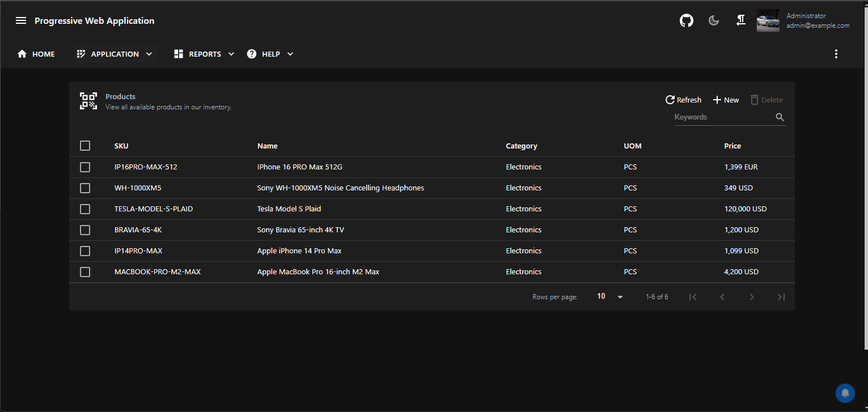Check the IP14PRO-MAX row checkbox
The width and height of the screenshot is (868, 412).
coord(85,251)
